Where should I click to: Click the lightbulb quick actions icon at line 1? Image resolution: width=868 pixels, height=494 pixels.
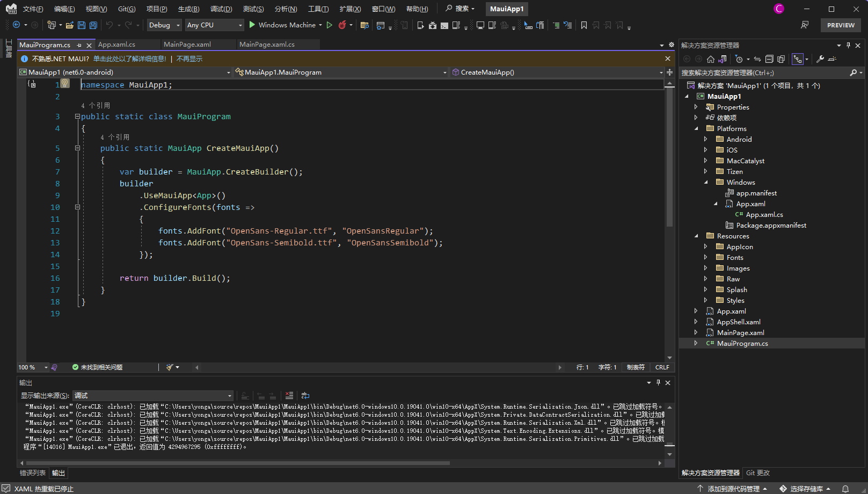[x=65, y=83]
